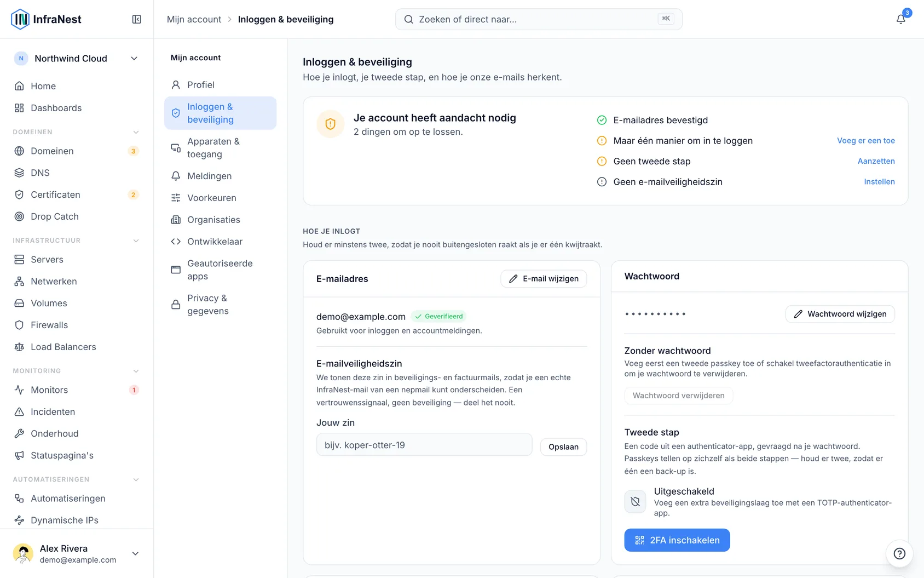Open Volumes page
The image size is (924, 578).
click(77, 304)
